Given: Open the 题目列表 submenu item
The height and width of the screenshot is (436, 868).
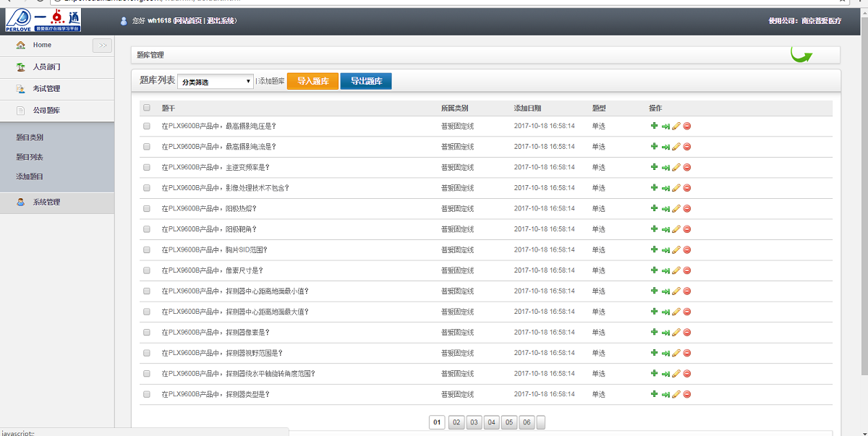Looking at the screenshot, I should click(x=30, y=157).
